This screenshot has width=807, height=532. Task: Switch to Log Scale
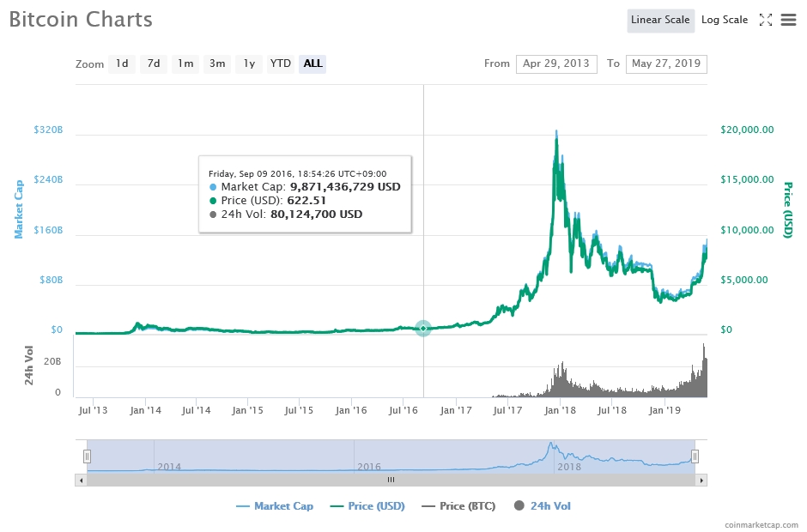point(724,20)
